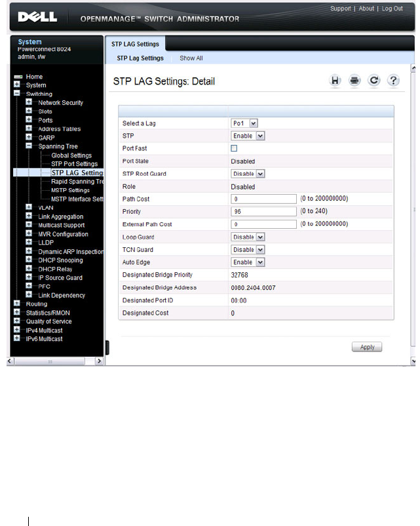420x526 pixels.
Task: Expand the MVR Configuration node
Action: click(29, 233)
